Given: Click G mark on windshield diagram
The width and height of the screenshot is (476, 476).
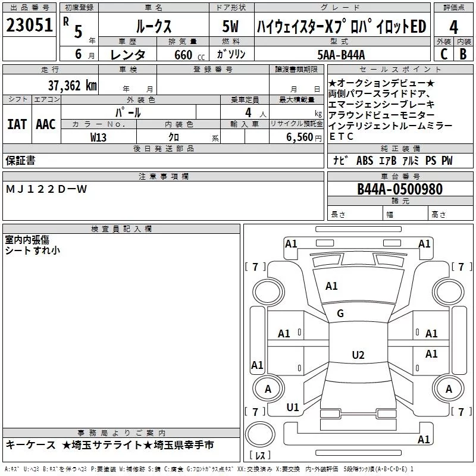Looking at the screenshot, I should coord(340,314).
